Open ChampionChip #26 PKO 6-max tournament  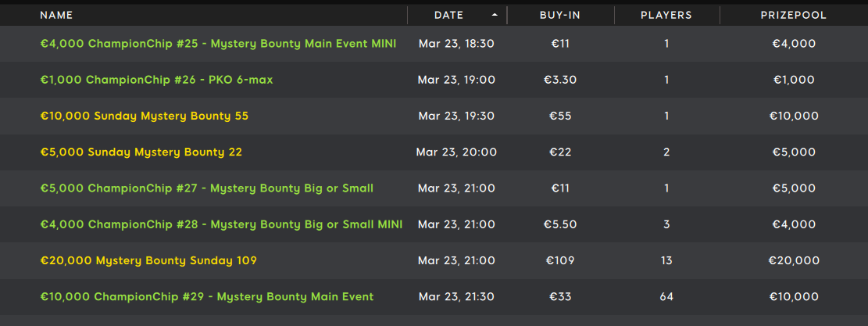[157, 80]
